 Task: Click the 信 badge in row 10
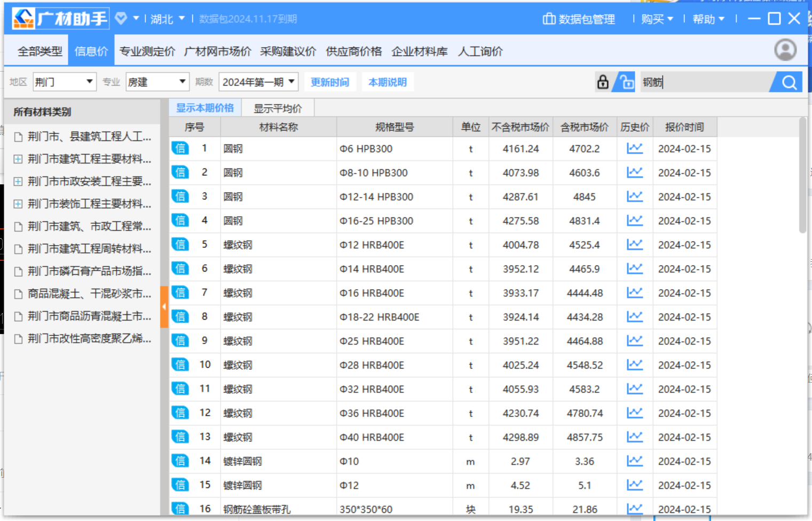pyautogui.click(x=180, y=364)
